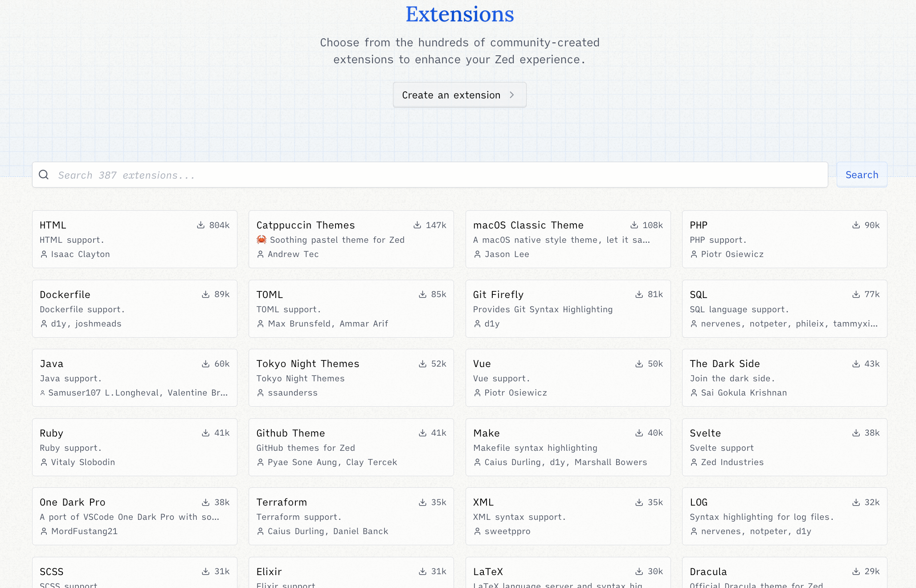Click author icon beside Vitaly Slobodin
916x588 pixels.
tap(44, 462)
